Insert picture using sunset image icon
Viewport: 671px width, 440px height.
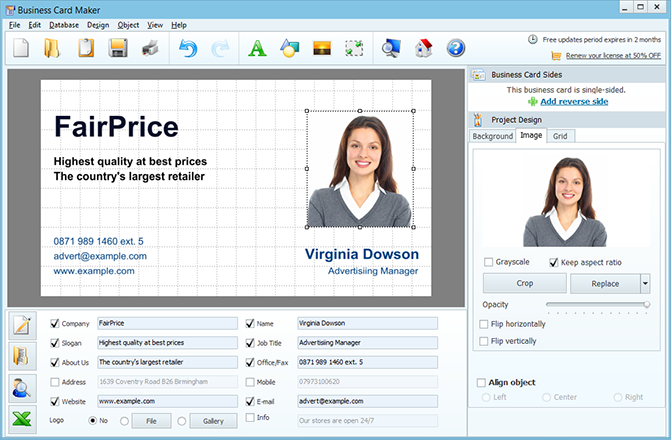[x=322, y=48]
